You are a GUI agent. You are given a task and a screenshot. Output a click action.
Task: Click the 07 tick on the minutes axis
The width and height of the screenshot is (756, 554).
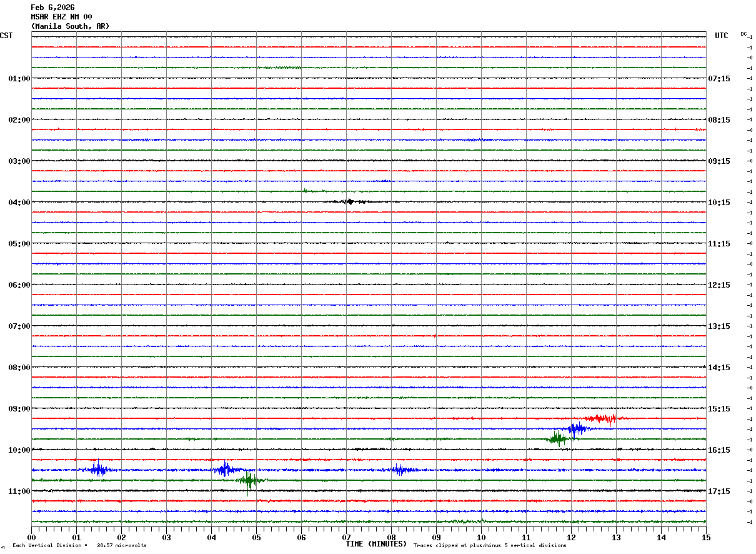point(346,537)
